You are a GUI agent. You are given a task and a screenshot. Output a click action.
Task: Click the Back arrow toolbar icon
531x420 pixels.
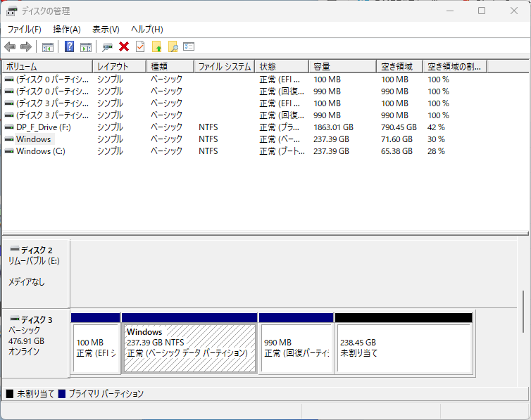pyautogui.click(x=10, y=46)
